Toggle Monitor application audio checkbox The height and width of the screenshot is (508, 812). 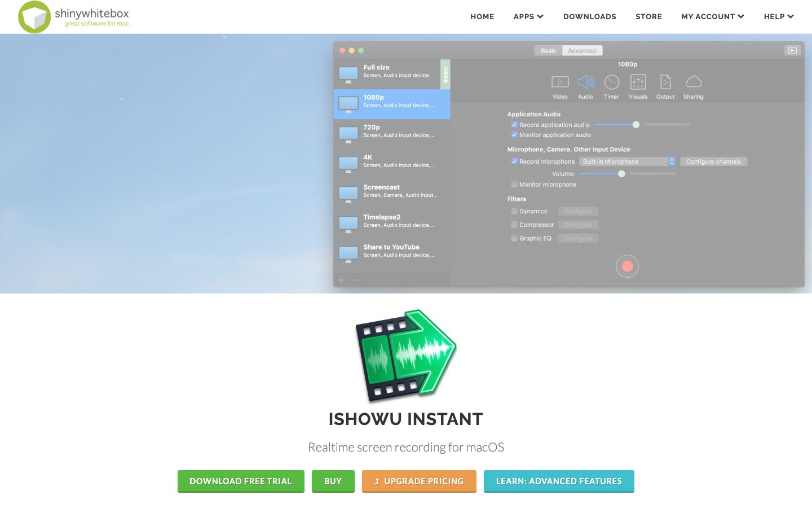click(x=514, y=135)
